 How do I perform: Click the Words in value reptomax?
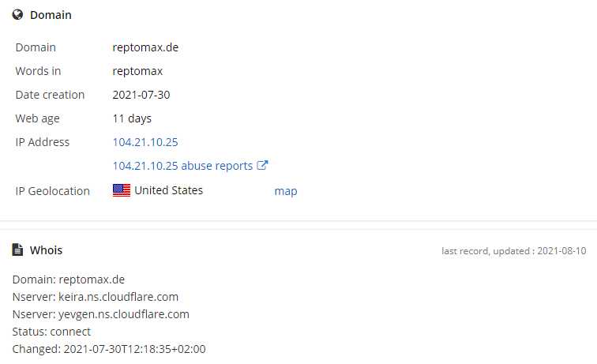(137, 71)
